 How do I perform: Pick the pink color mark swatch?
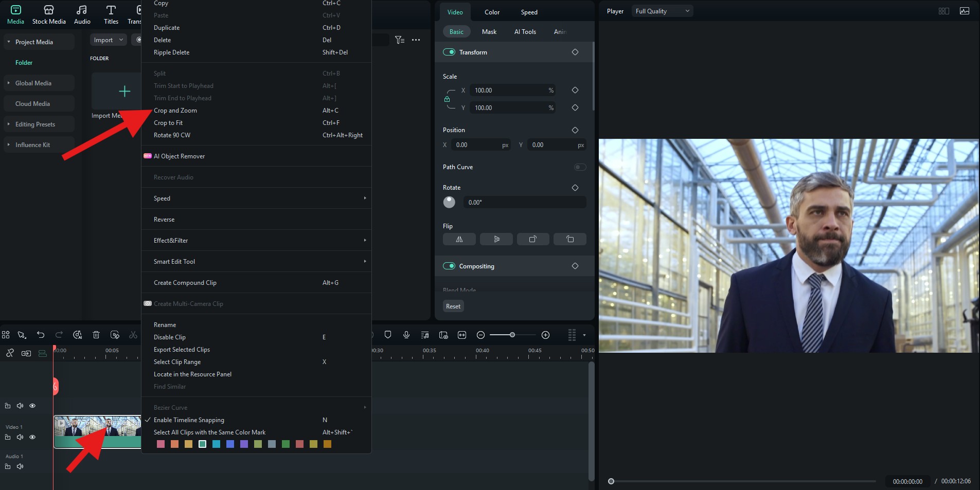coord(161,444)
